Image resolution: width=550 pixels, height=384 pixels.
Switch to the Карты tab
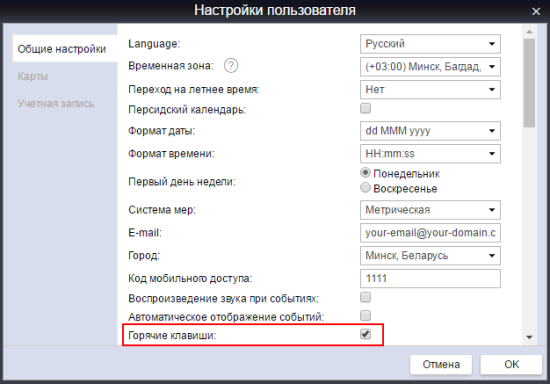click(x=33, y=76)
